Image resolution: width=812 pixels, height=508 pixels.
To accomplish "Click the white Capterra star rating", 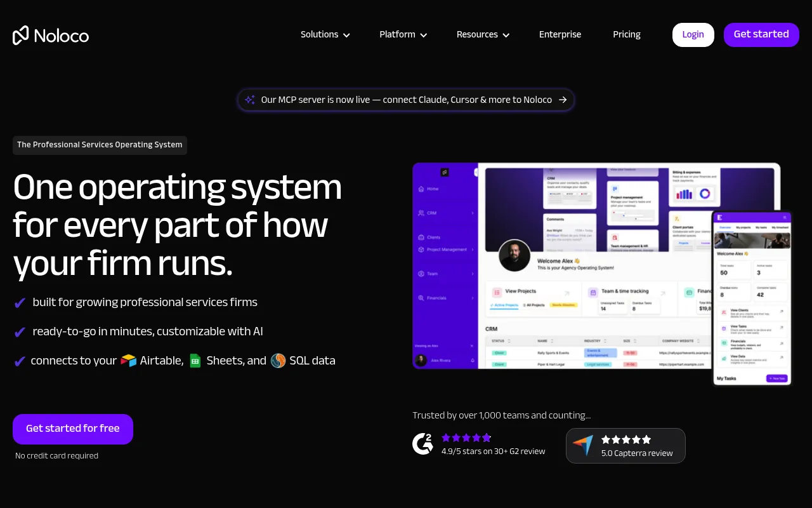I will pos(626,439).
